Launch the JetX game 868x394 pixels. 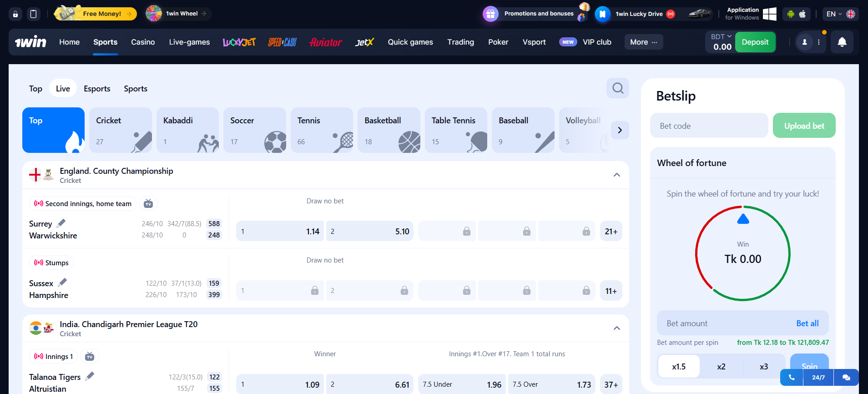tap(364, 42)
